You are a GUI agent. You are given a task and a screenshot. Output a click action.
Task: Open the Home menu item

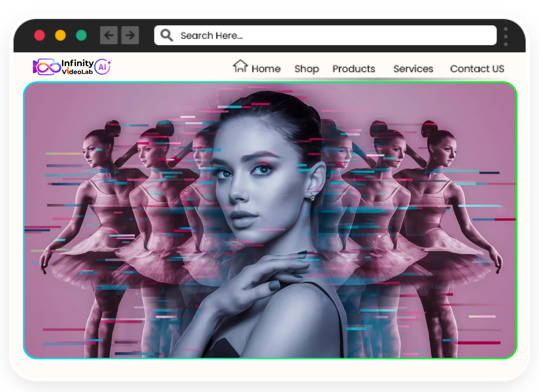point(266,69)
